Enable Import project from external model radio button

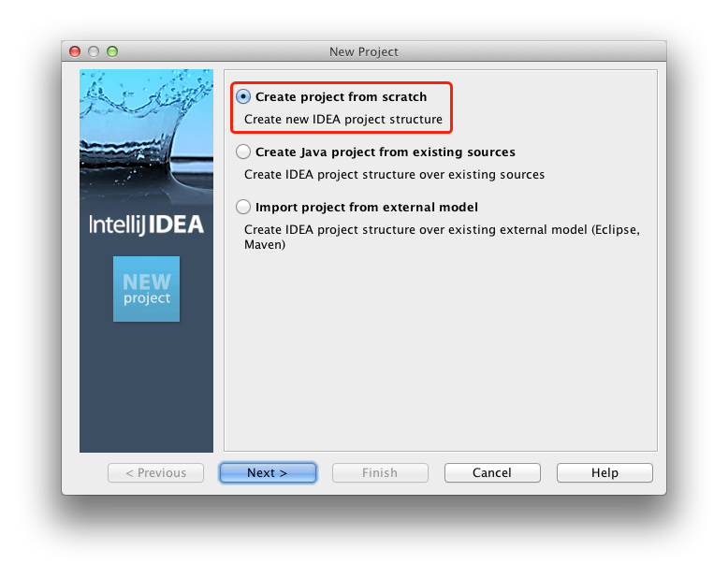(x=242, y=207)
